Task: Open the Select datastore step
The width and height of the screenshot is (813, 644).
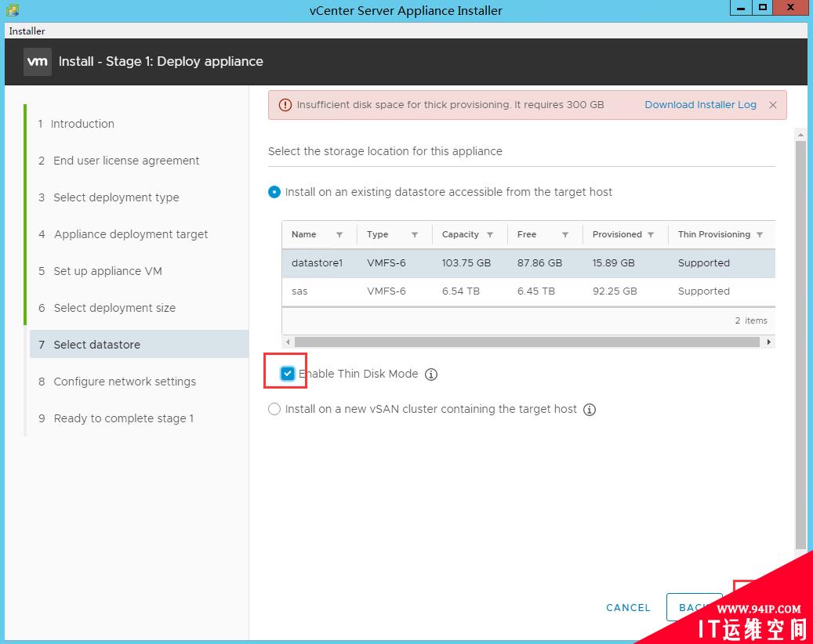Action: click(139, 345)
